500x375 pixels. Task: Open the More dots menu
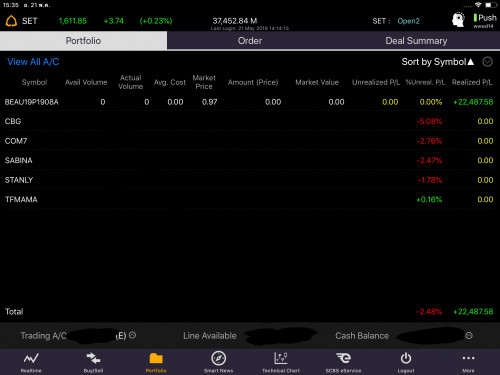click(468, 362)
